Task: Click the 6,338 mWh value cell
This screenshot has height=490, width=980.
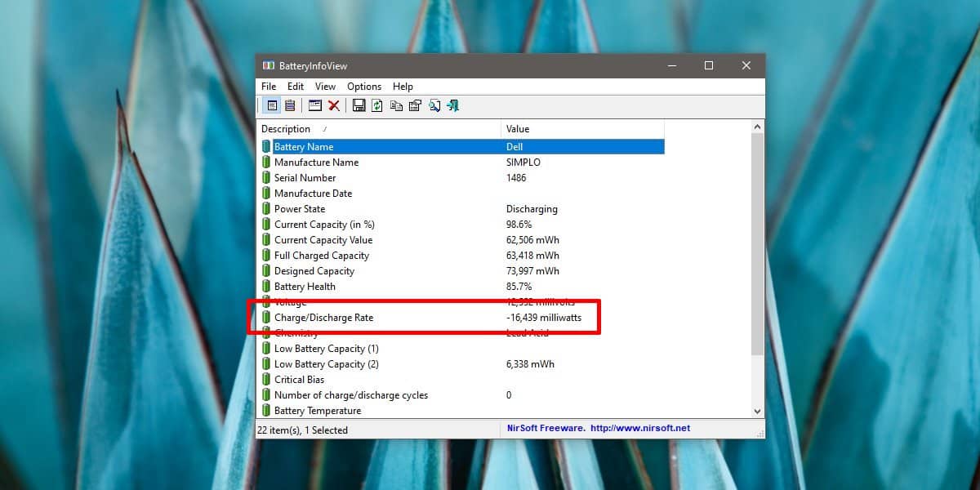Action: 531,364
